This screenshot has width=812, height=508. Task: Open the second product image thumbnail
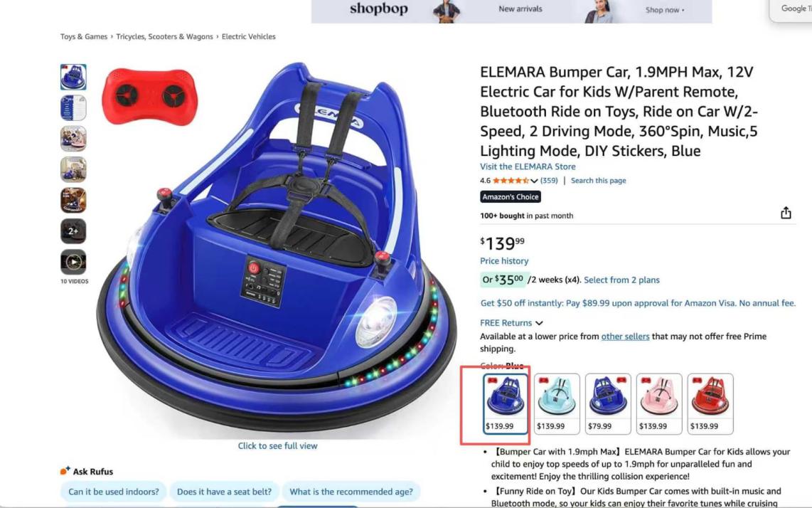click(73, 108)
